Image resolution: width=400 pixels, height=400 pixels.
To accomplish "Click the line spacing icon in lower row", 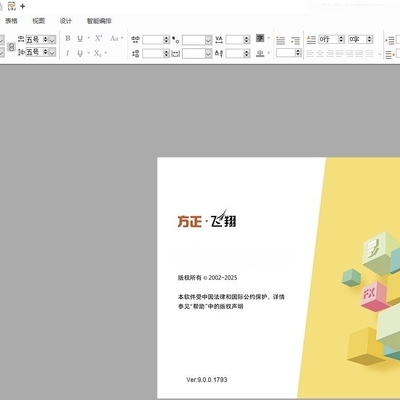I will (135, 53).
